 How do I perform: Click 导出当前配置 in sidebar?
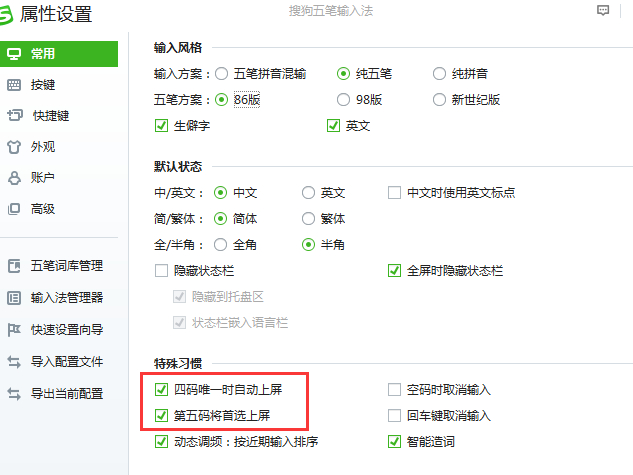click(67, 393)
